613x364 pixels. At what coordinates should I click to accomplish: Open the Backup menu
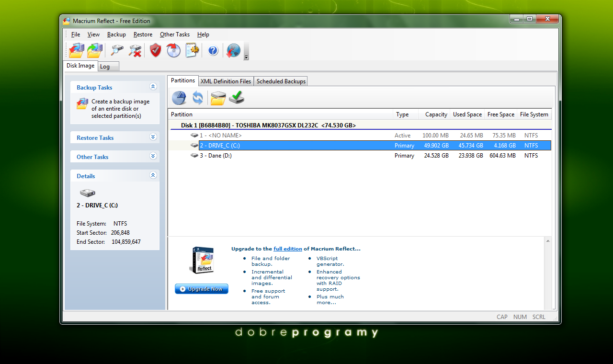(x=116, y=34)
